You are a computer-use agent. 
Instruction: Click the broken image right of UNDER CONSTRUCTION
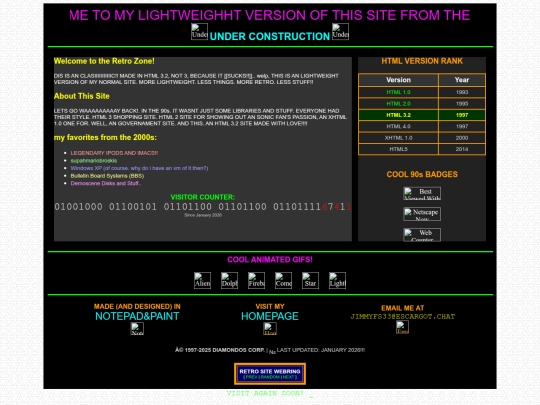[340, 32]
